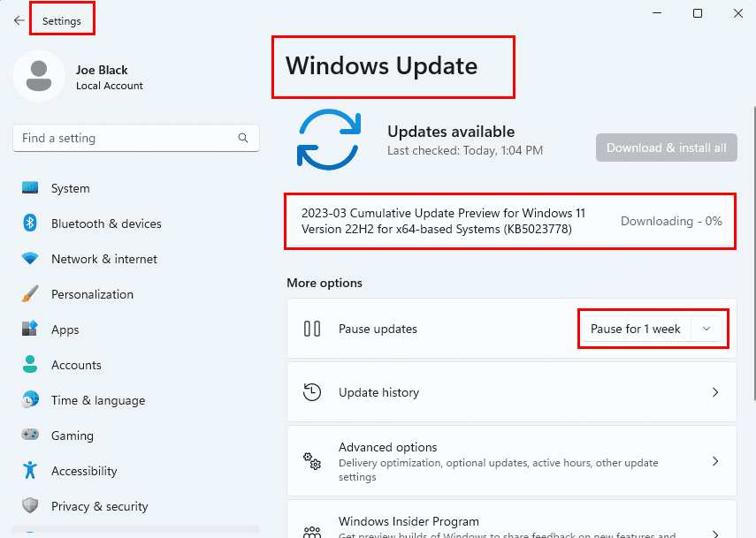The image size is (756, 538).
Task: Click the Accounts person icon
Action: (30, 365)
